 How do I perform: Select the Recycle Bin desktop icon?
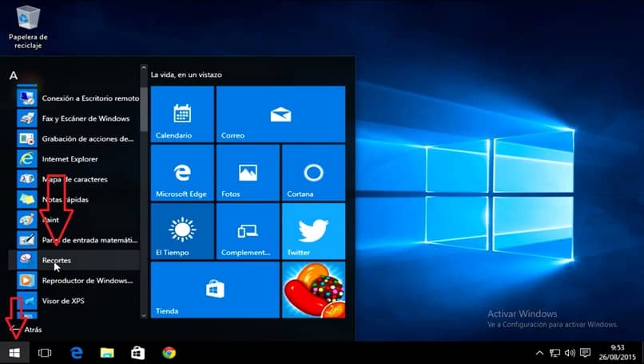28,26
